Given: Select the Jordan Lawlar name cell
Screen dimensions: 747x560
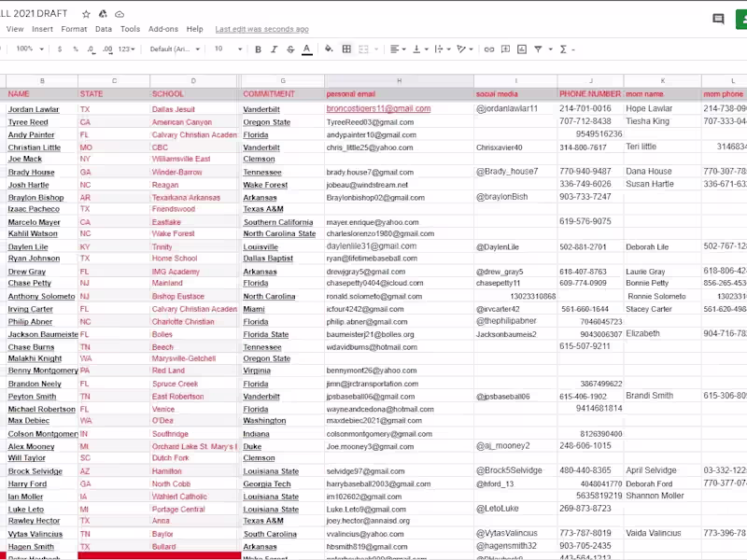Looking at the screenshot, I should point(42,109).
